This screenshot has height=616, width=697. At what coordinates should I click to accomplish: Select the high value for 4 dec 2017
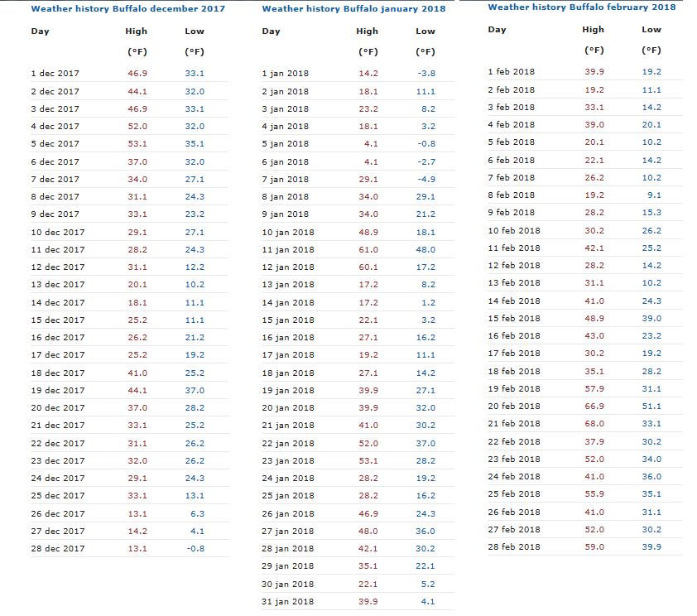click(x=137, y=126)
